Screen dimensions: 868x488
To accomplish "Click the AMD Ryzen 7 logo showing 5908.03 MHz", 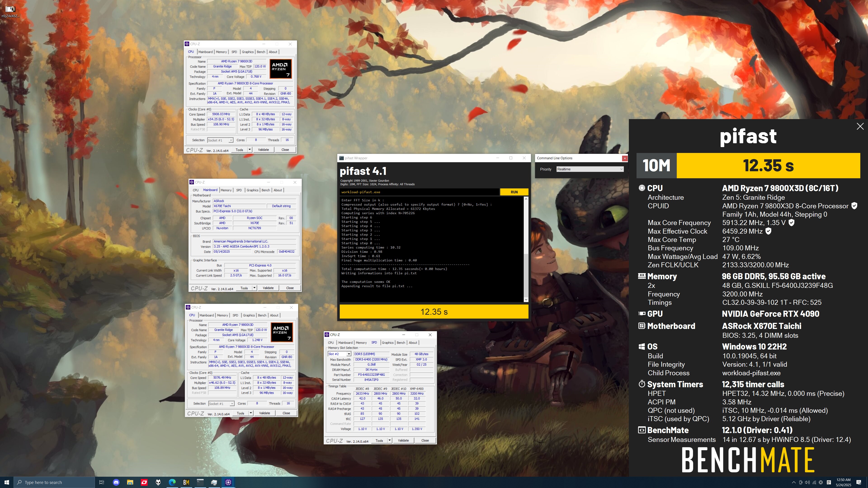I will [x=281, y=69].
